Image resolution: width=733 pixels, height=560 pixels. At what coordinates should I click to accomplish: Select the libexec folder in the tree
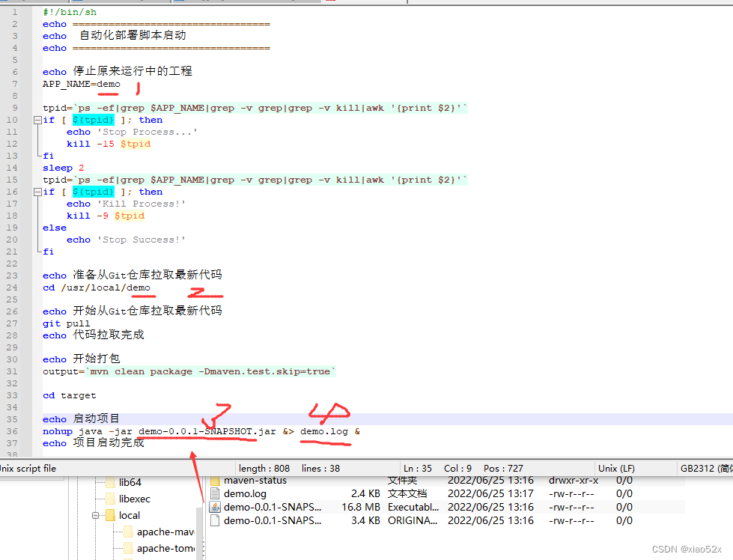pos(134,499)
